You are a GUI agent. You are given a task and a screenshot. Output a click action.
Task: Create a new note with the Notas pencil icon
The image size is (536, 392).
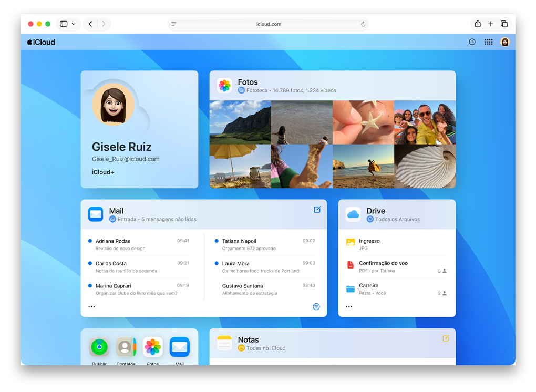446,338
